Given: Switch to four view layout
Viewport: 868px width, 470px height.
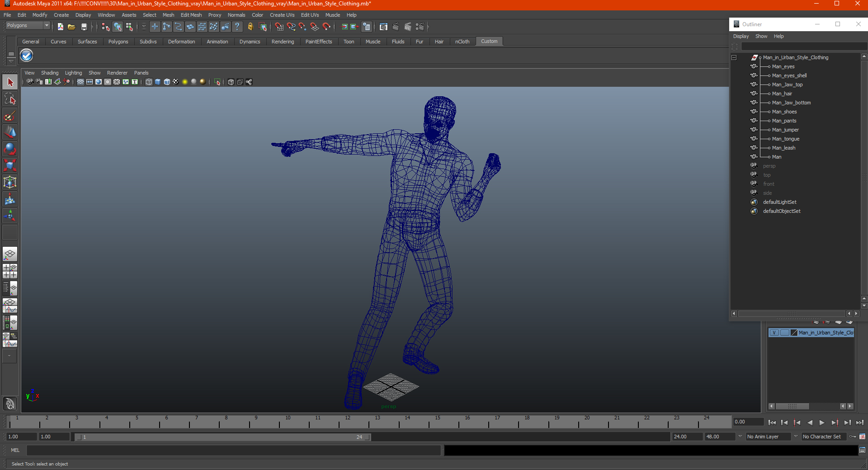Looking at the screenshot, I should pyautogui.click(x=10, y=271).
